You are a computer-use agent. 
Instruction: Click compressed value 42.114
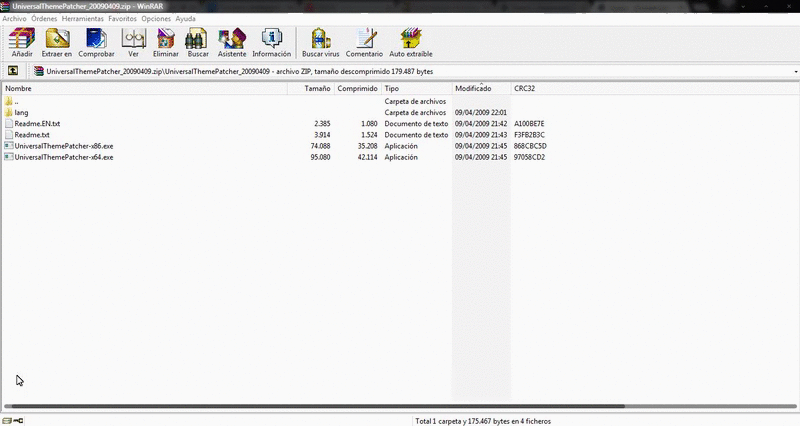[367, 157]
